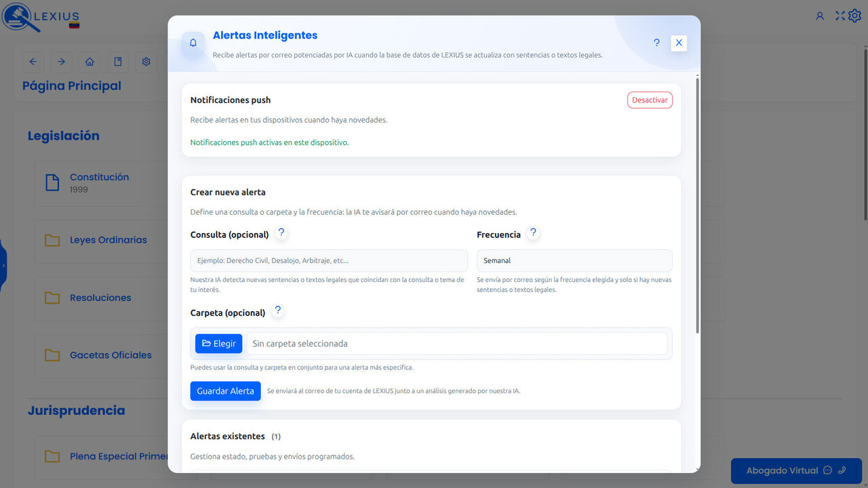The height and width of the screenshot is (488, 868).
Task: Click the home icon in the navigation toolbar
Action: coord(90,62)
